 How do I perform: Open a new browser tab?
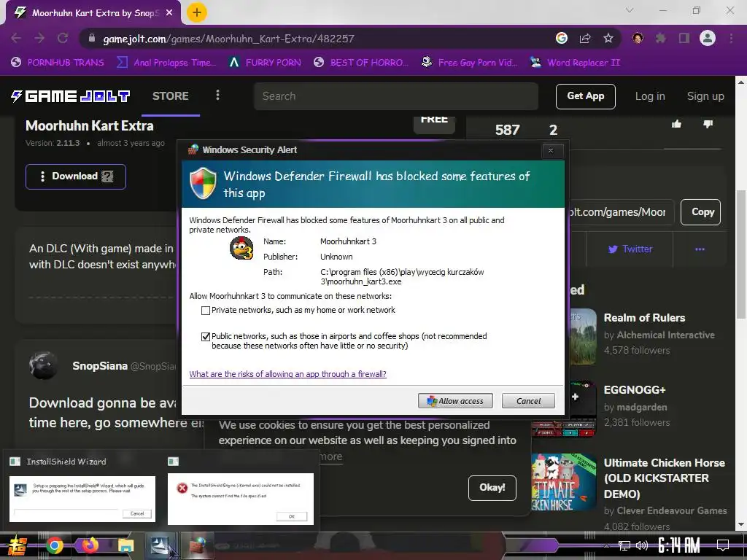click(196, 12)
